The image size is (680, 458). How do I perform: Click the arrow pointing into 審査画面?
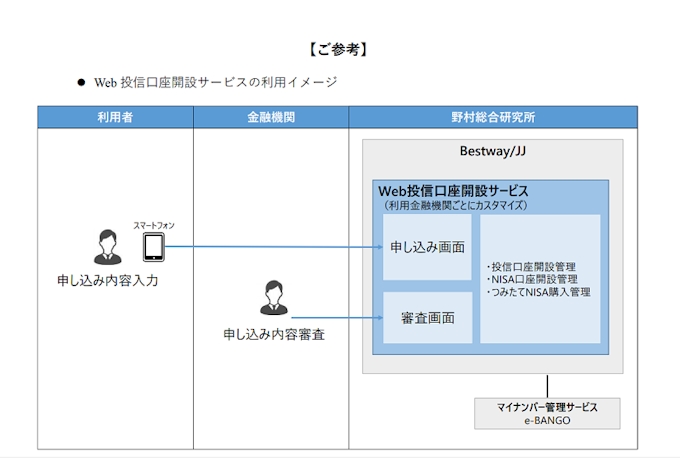pyautogui.click(x=377, y=319)
